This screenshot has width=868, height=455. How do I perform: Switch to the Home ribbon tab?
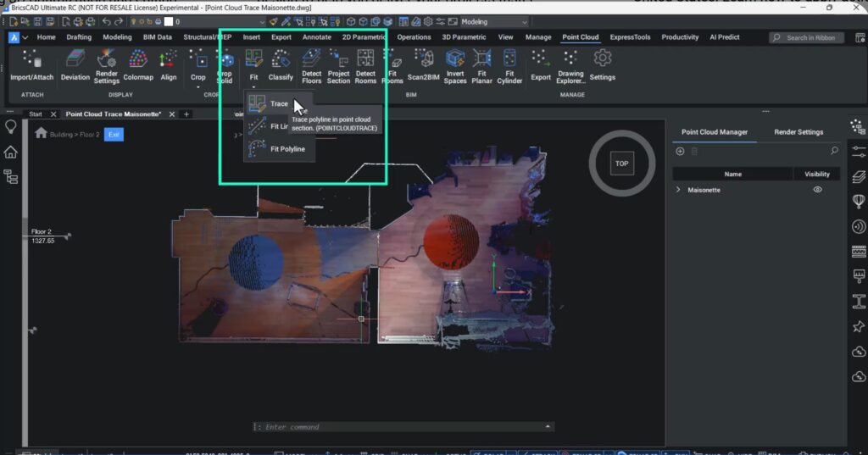(x=46, y=37)
